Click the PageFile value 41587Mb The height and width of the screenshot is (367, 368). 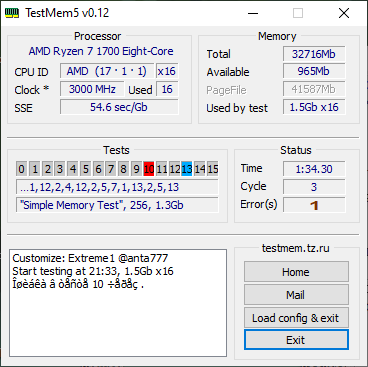314,89
